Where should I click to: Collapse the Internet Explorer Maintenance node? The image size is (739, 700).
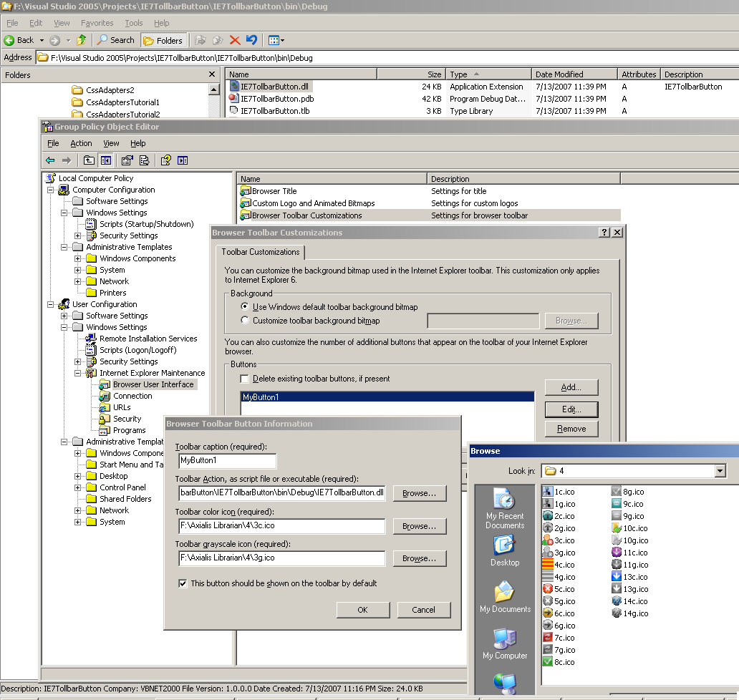[x=78, y=373]
